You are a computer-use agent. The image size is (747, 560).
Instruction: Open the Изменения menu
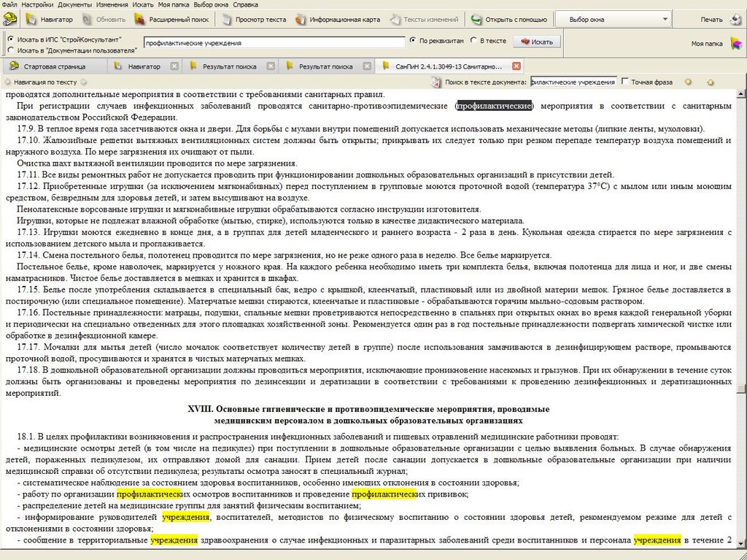click(112, 5)
